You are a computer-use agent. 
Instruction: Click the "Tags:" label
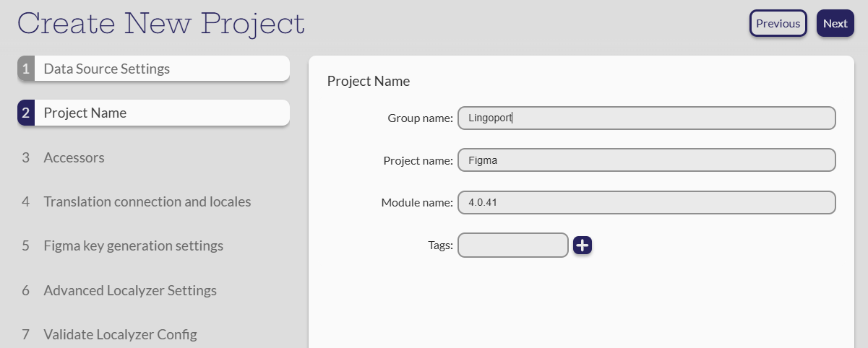click(x=440, y=245)
